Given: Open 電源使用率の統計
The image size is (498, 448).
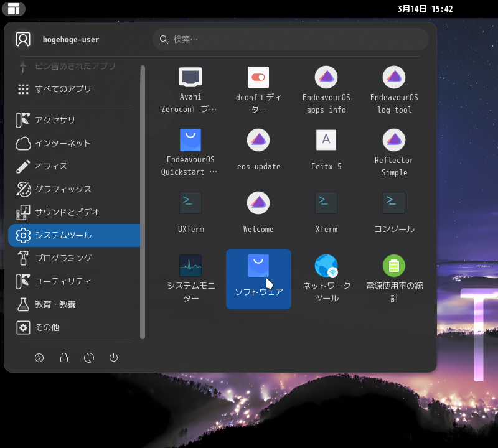Looking at the screenshot, I should [x=393, y=278].
